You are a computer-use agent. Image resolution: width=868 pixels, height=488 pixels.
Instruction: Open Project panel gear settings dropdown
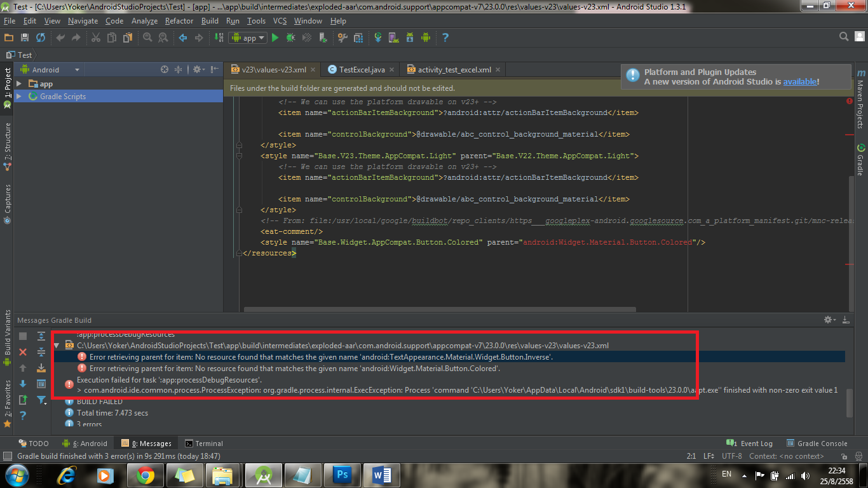click(x=198, y=69)
